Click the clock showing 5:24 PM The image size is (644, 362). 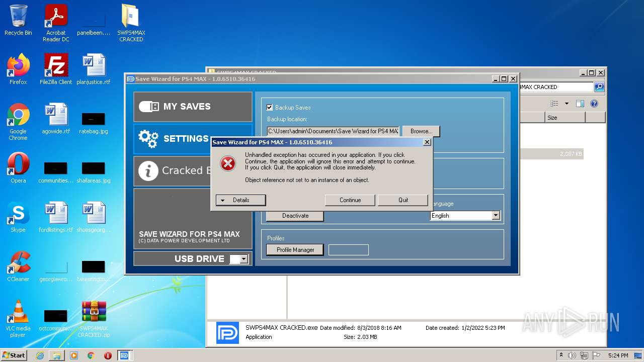click(x=618, y=355)
